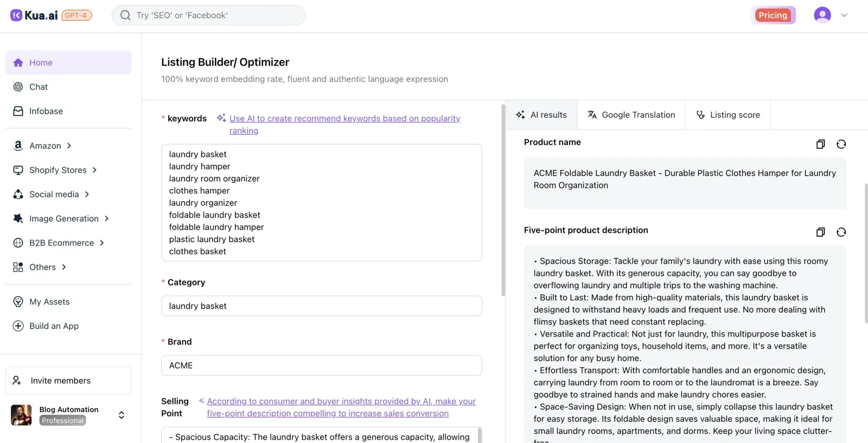This screenshot has height=443, width=868.
Task: Click the Kua.ai logo
Action: (34, 15)
